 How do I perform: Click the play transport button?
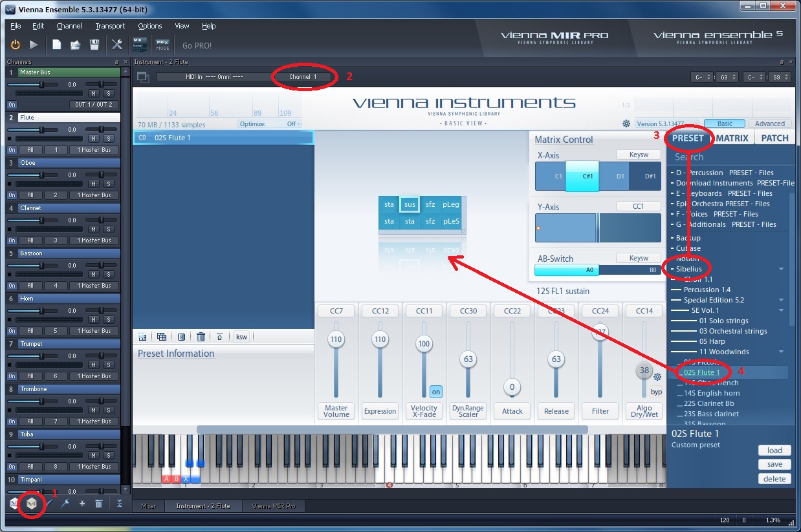[34, 45]
